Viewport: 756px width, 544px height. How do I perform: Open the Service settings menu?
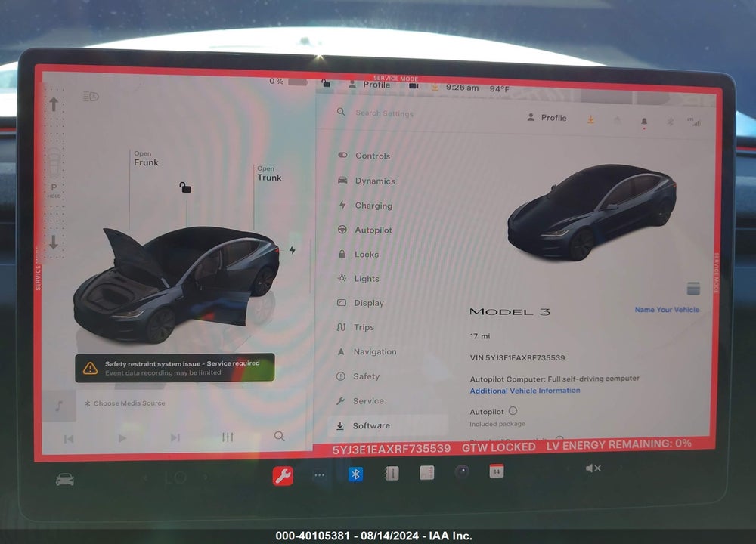(360, 401)
